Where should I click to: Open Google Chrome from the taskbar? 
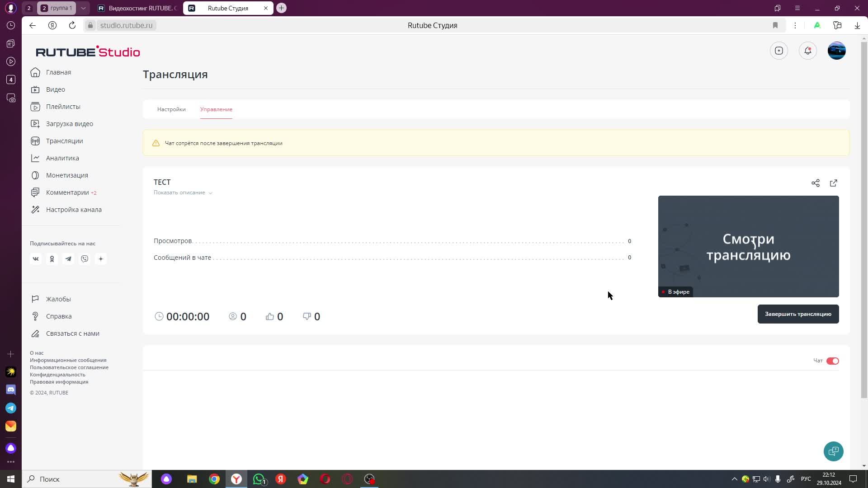[214, 479]
